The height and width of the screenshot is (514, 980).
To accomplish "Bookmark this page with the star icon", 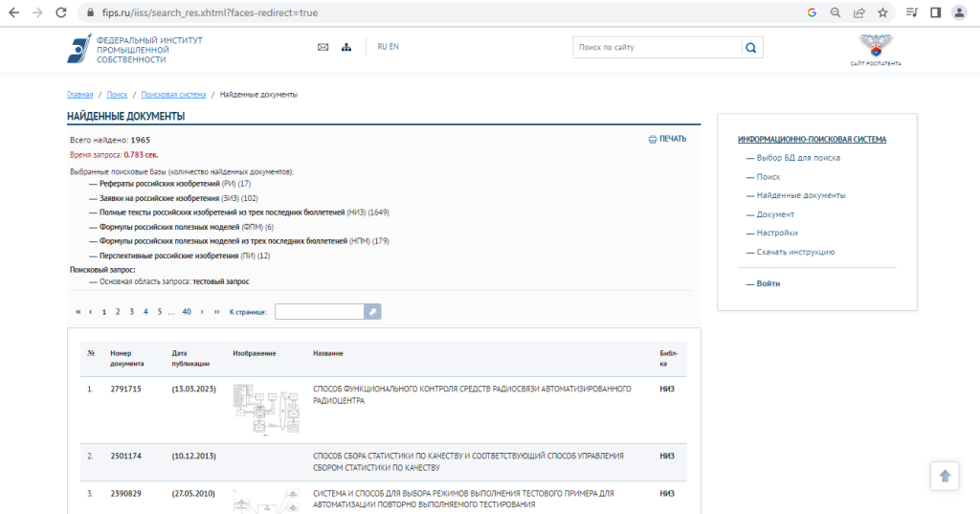I will (882, 13).
